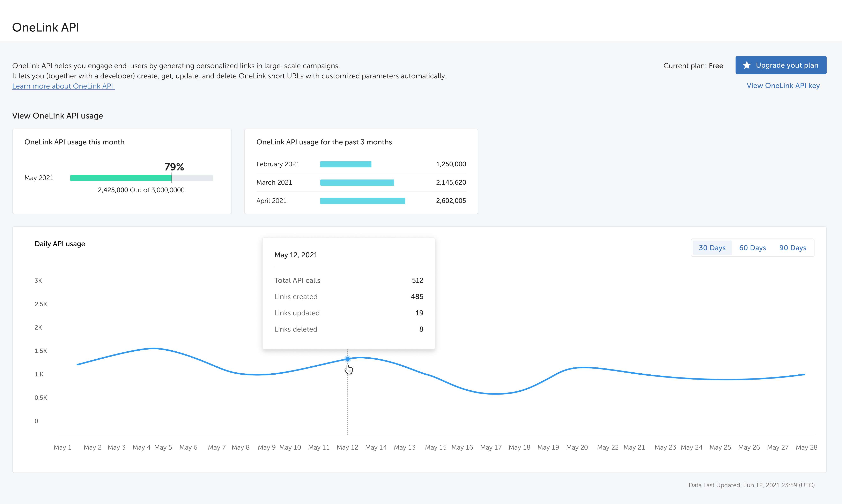The height and width of the screenshot is (504, 842).
Task: Click the May 20 axis label
Action: tap(577, 447)
